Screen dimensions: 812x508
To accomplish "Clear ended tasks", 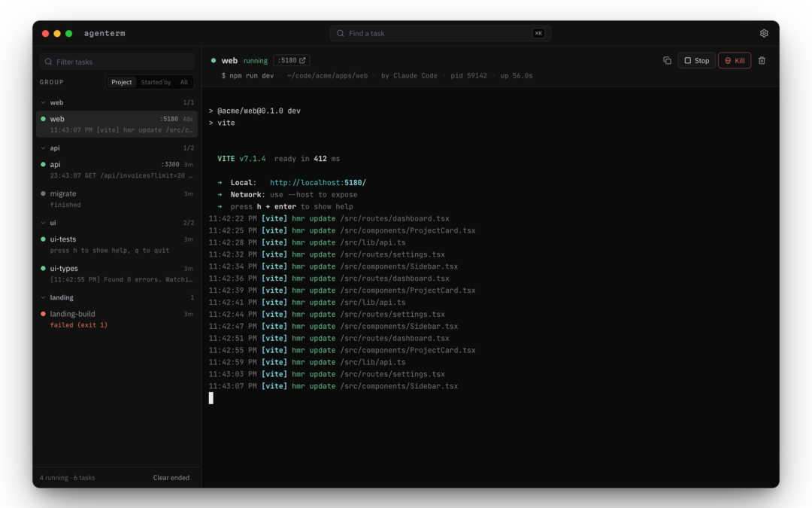I will 171,477.
